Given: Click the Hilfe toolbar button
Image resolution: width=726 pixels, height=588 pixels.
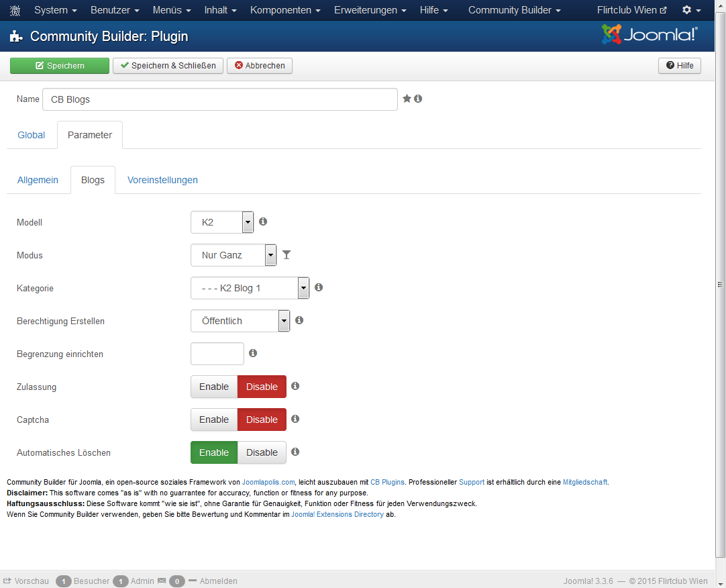Looking at the screenshot, I should [680, 65].
